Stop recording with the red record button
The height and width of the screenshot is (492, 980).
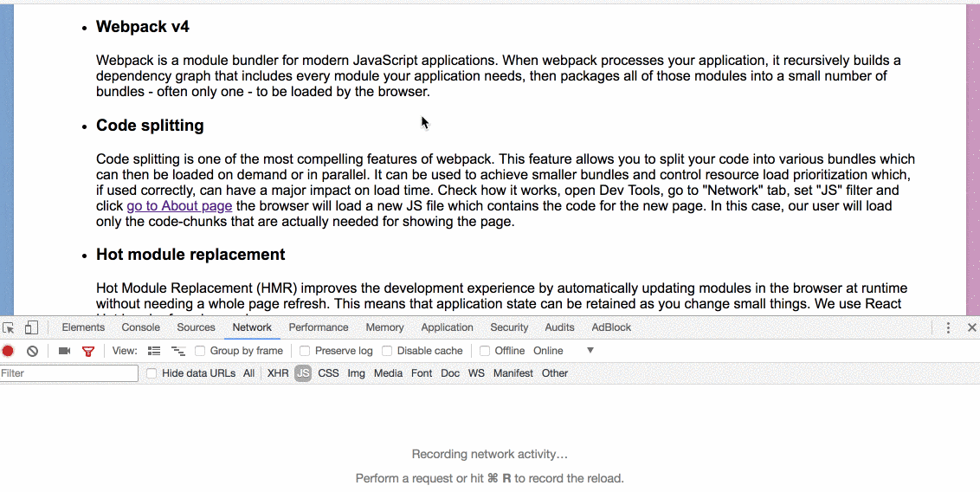8,351
